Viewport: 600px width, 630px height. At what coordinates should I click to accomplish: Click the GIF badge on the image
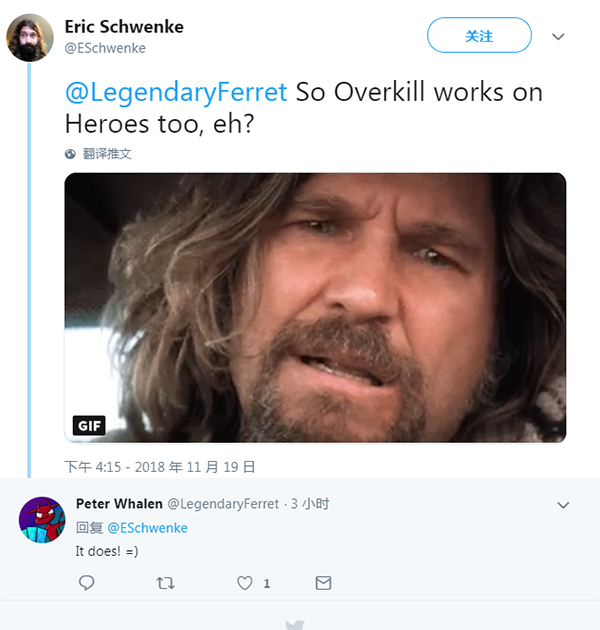coord(89,425)
